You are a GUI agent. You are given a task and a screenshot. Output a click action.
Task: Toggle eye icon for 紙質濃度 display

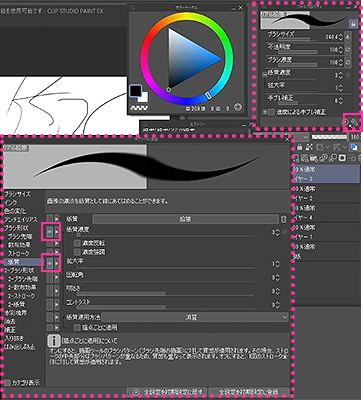point(49,232)
